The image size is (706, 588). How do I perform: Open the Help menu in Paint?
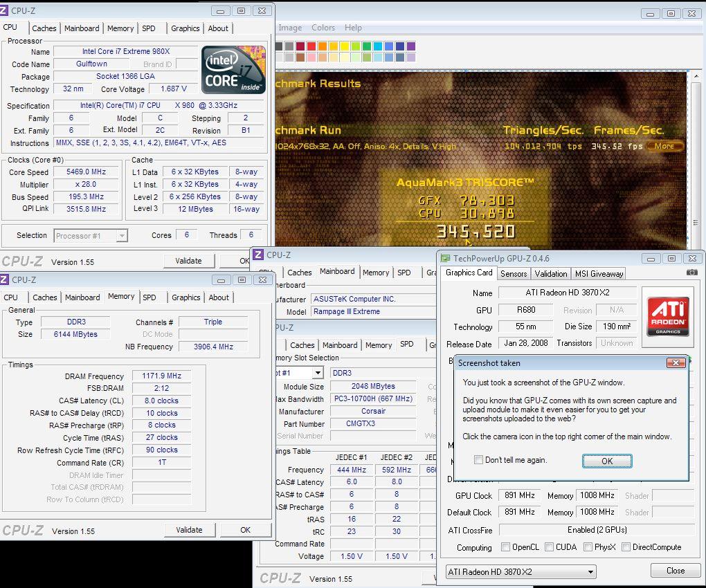tap(353, 28)
